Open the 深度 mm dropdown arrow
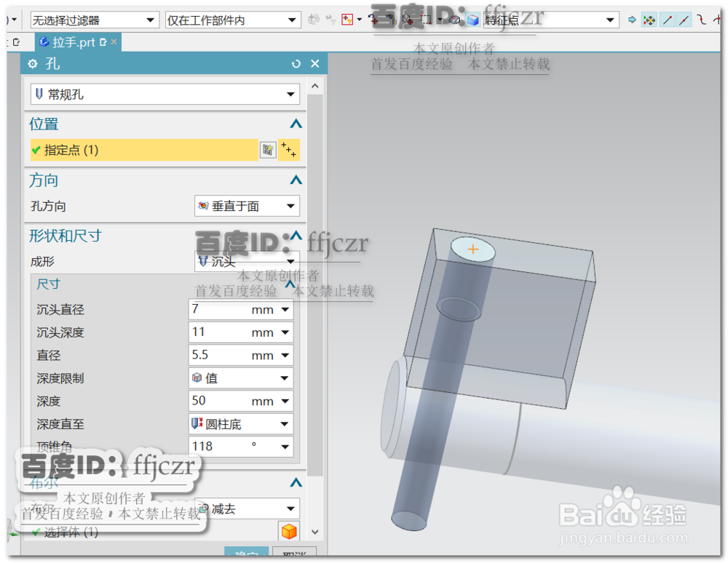 285,401
